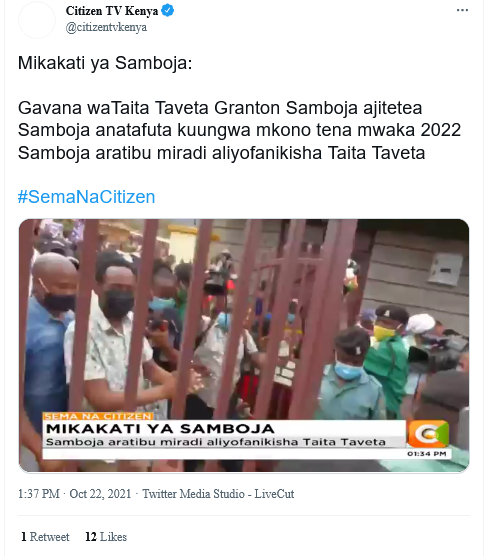The image size is (488, 556).
Task: Click the last tweet line about miradi aliyofanikisha
Action: tap(221, 153)
